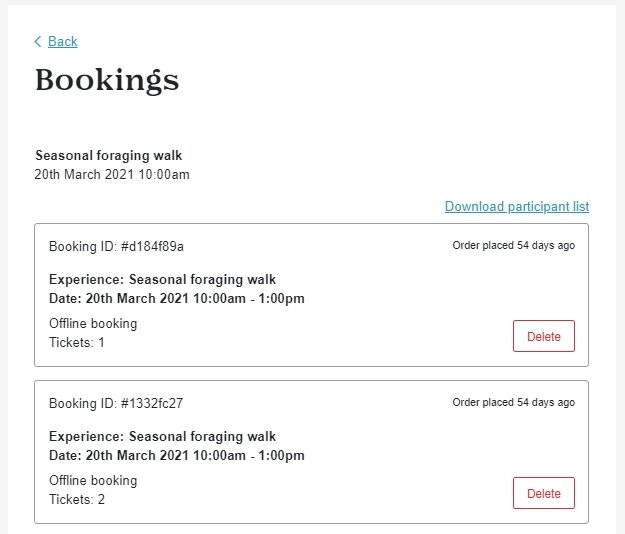
Task: Click second booking's Order placed 54 days ago
Action: pos(513,402)
